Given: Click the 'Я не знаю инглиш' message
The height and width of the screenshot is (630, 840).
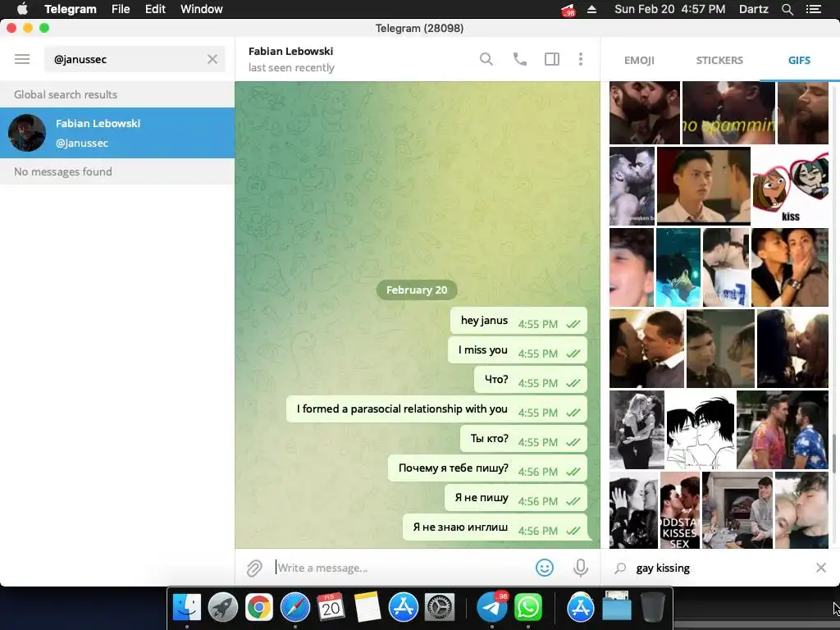Looking at the screenshot, I should pos(495,527).
